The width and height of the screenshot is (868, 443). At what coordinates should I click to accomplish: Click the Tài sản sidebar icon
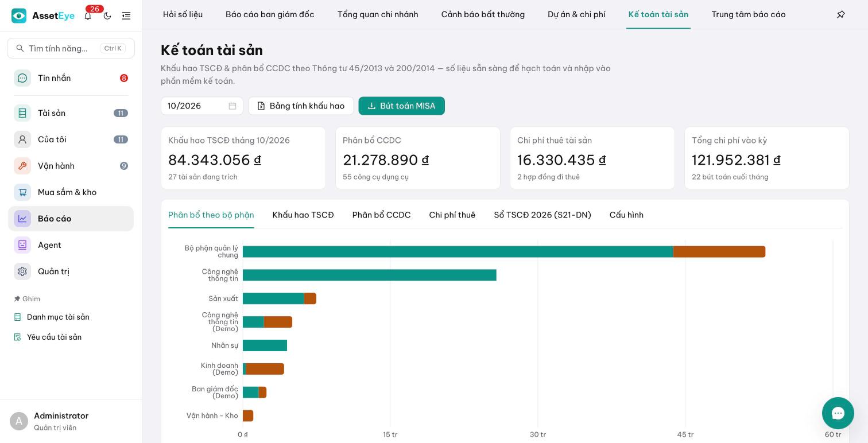pyautogui.click(x=22, y=113)
